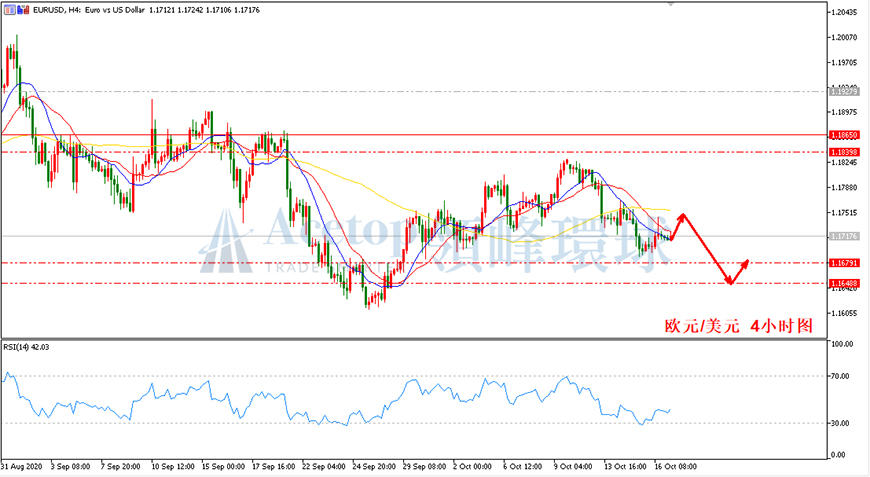Click the '2 Oct 00:00' time axis label

(472, 466)
